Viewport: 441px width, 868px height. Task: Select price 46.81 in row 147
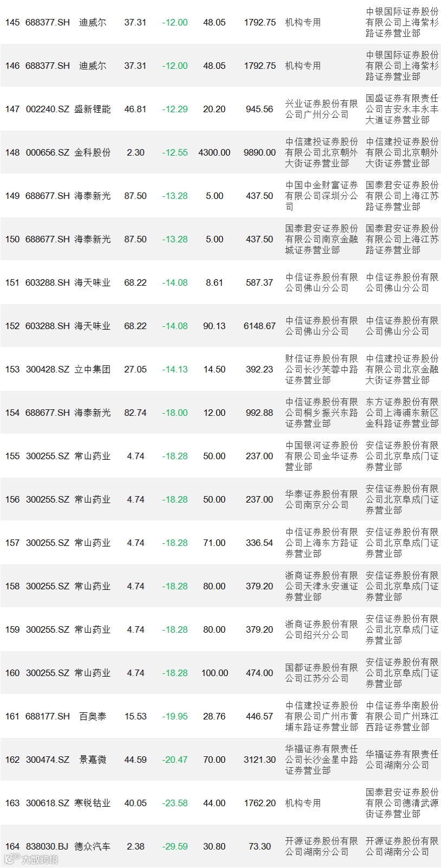point(135,109)
